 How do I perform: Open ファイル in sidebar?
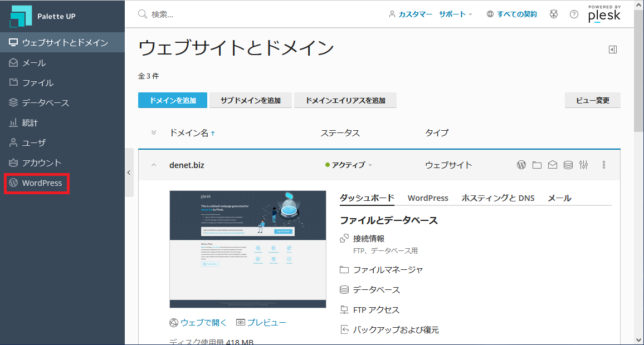62,83
